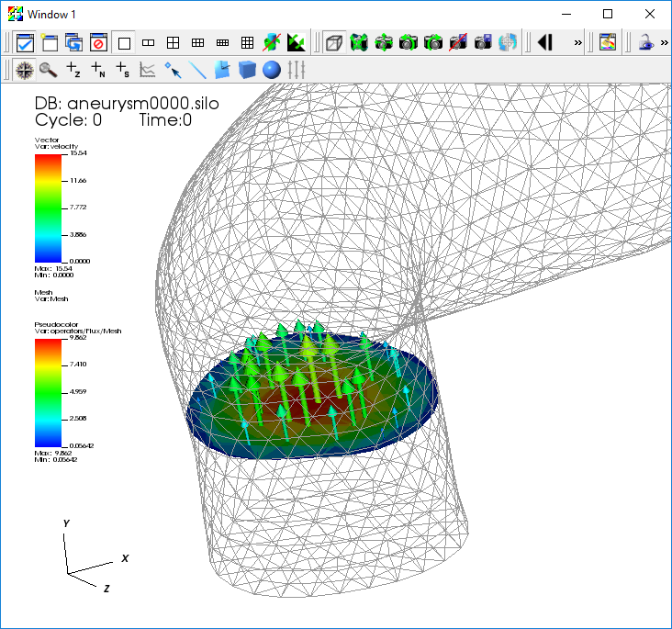This screenshot has height=629, width=672.
Task: Enable the Axis restriction tool
Action: [x=297, y=70]
